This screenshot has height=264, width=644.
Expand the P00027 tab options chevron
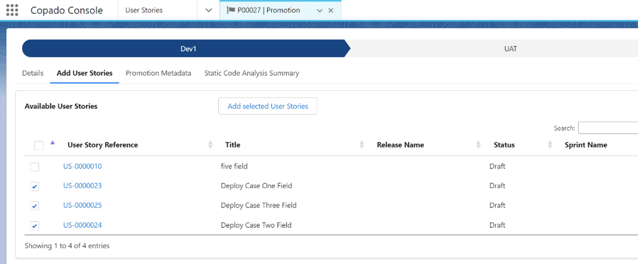(x=320, y=10)
